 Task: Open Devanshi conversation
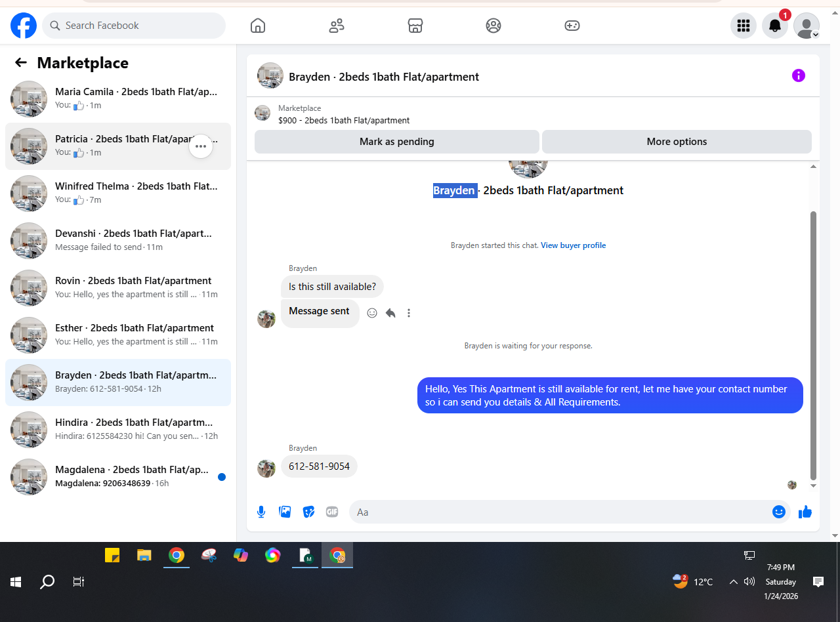[118, 241]
